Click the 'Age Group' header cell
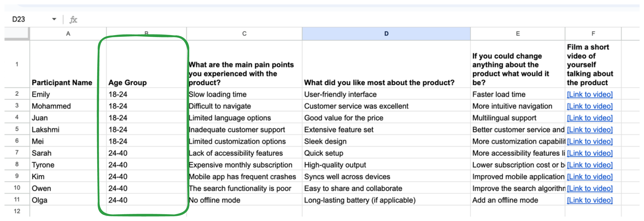This screenshot has width=644, height=221. [146, 64]
